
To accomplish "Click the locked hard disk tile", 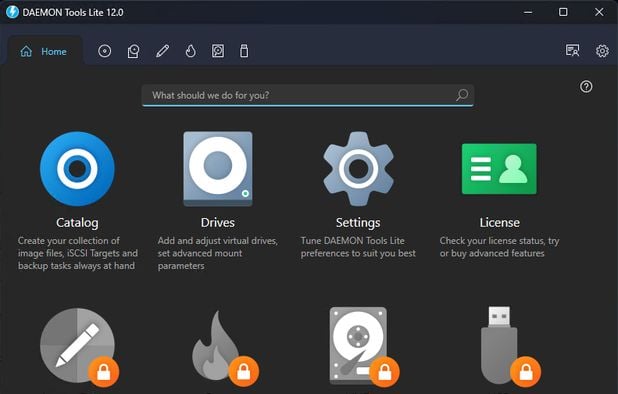I will [x=363, y=346].
